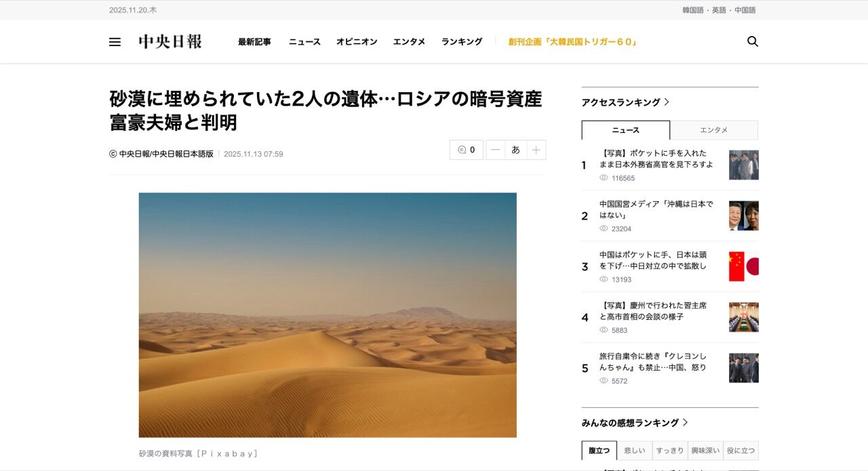This screenshot has width=868, height=471.
Task: Click the desert article photo
Action: (x=328, y=315)
